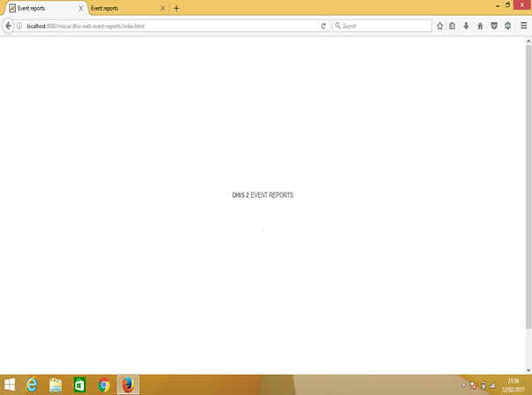Minimize the Firefox window

pos(498,5)
